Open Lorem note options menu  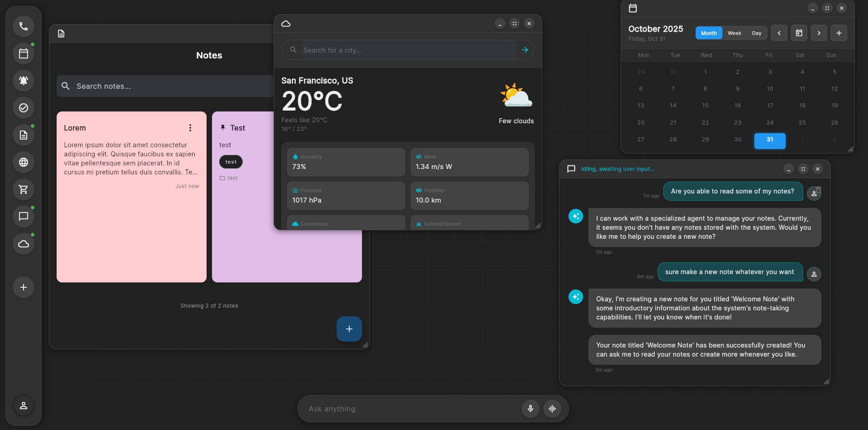click(190, 128)
